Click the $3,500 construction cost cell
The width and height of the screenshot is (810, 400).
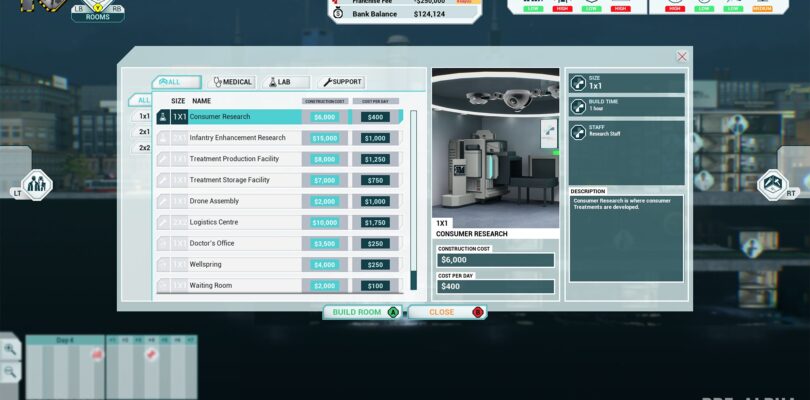point(325,244)
